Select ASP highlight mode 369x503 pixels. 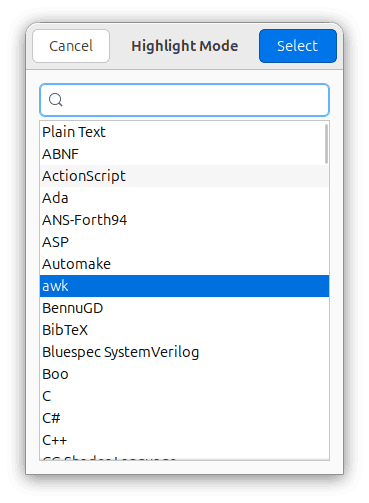coord(184,242)
